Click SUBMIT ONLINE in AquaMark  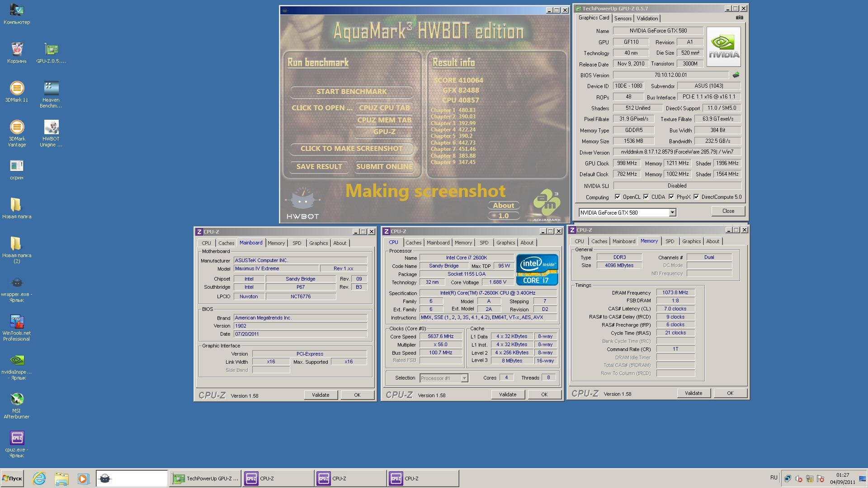384,167
